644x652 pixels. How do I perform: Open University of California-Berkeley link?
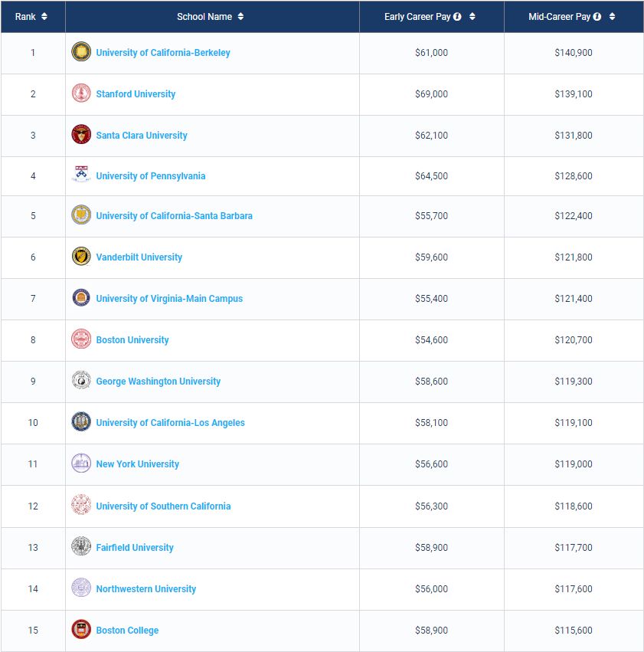point(163,53)
